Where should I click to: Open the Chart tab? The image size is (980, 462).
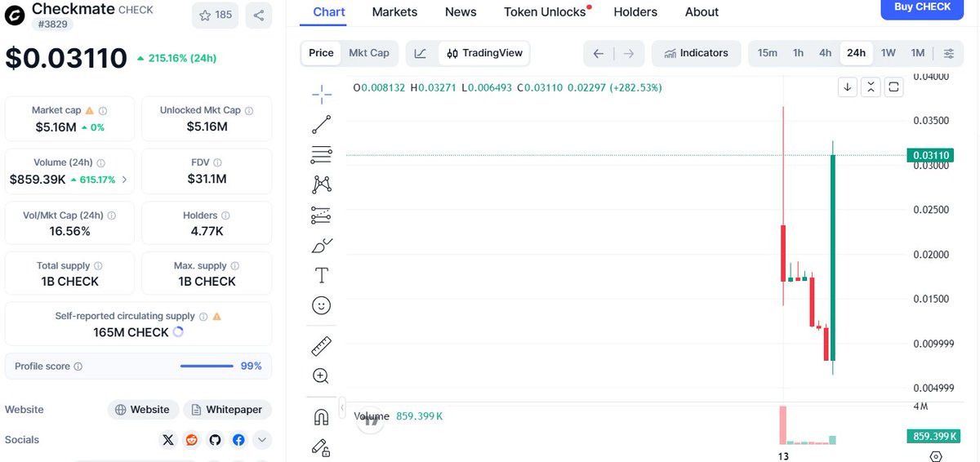click(x=328, y=12)
